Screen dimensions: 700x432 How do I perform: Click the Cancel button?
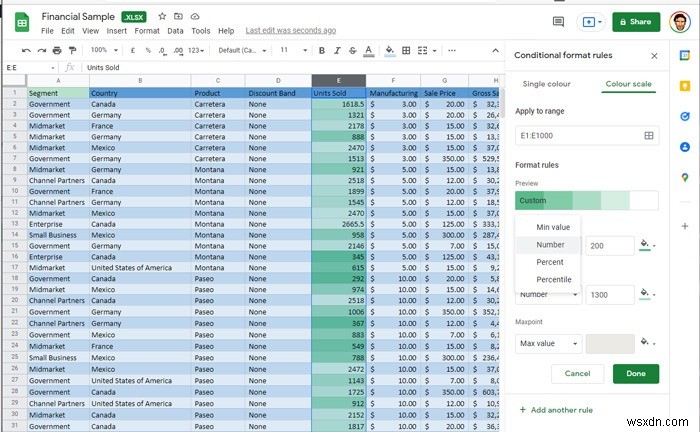coord(577,374)
